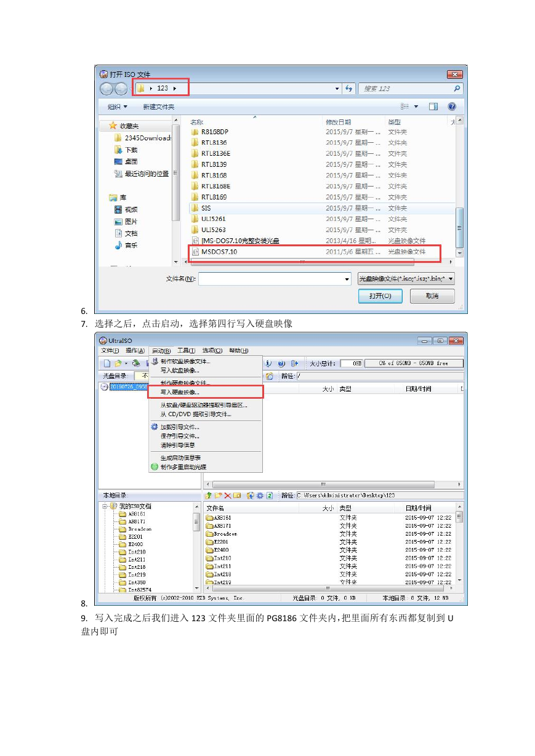The height and width of the screenshot is (756, 535).
Task: Click the settings gear icon in local toolbar
Action: [260, 496]
